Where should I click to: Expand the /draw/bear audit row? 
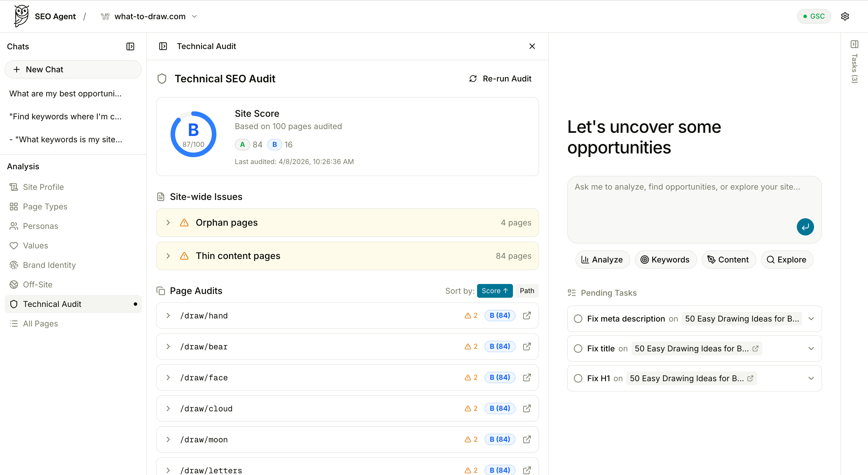168,346
